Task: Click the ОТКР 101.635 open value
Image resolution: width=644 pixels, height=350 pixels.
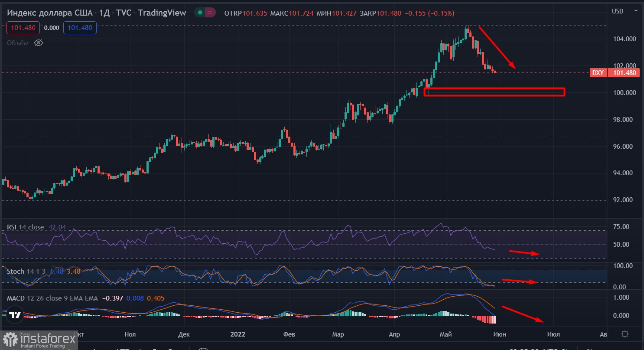Action: 245,13
